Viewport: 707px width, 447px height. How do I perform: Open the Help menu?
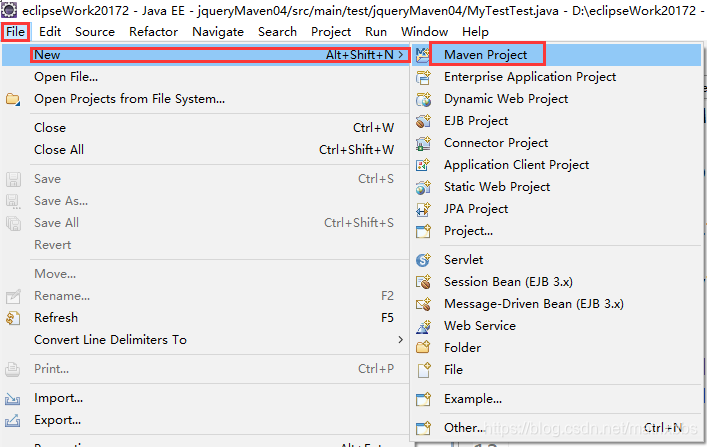click(475, 32)
